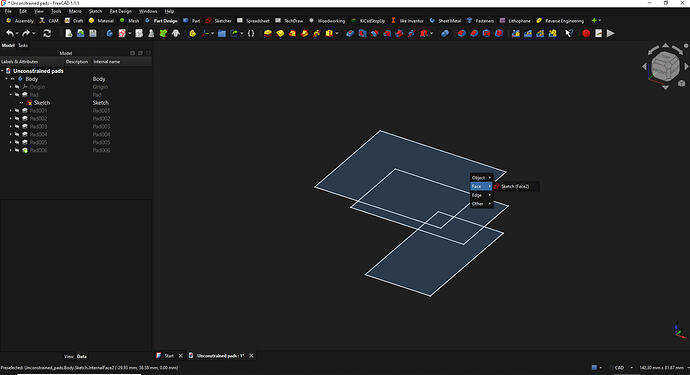Image resolution: width=690 pixels, height=375 pixels.
Task: Choose Edge in the selection context menu
Action: tap(481, 195)
